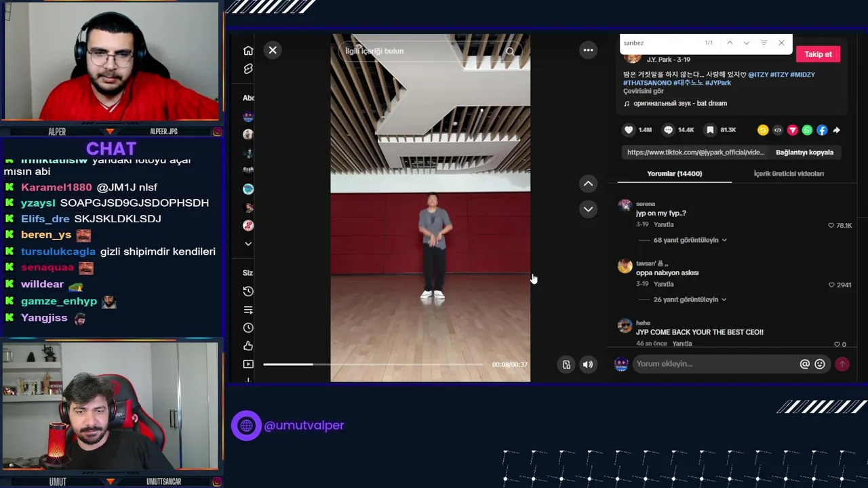Click the Shorts icon in left sidebar

pos(248,69)
